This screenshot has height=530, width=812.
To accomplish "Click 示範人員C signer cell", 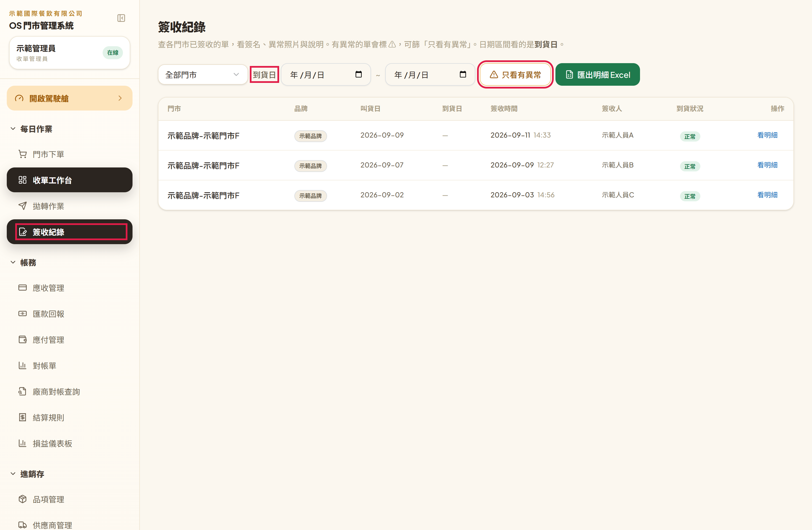I will (618, 195).
